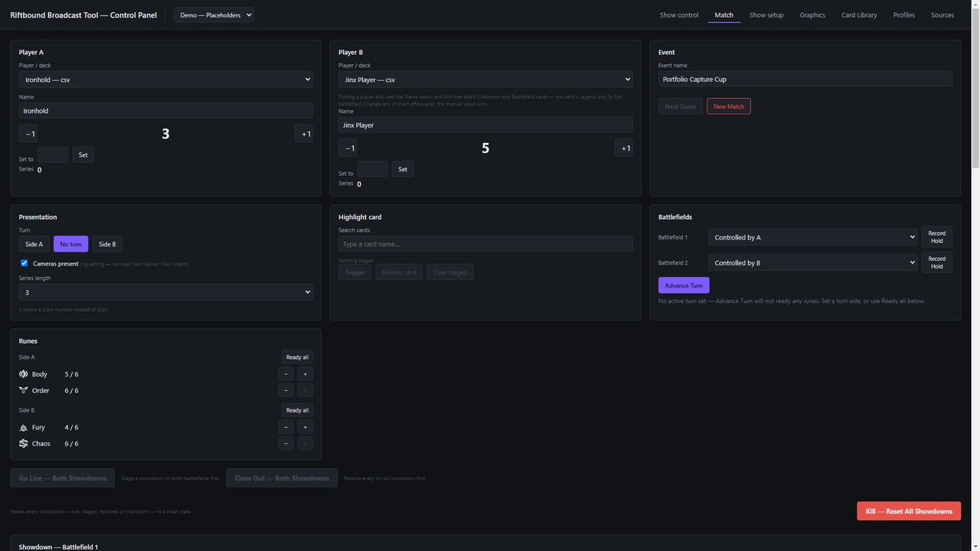Decrease Player B score by one

click(x=348, y=148)
